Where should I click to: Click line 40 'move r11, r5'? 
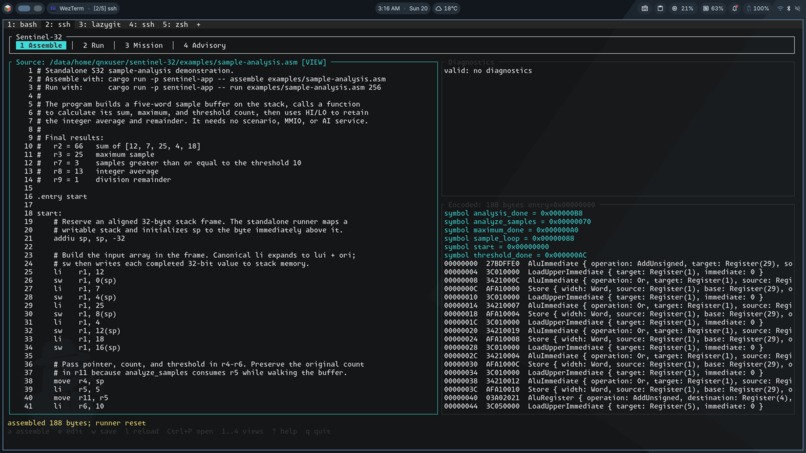[x=81, y=397]
